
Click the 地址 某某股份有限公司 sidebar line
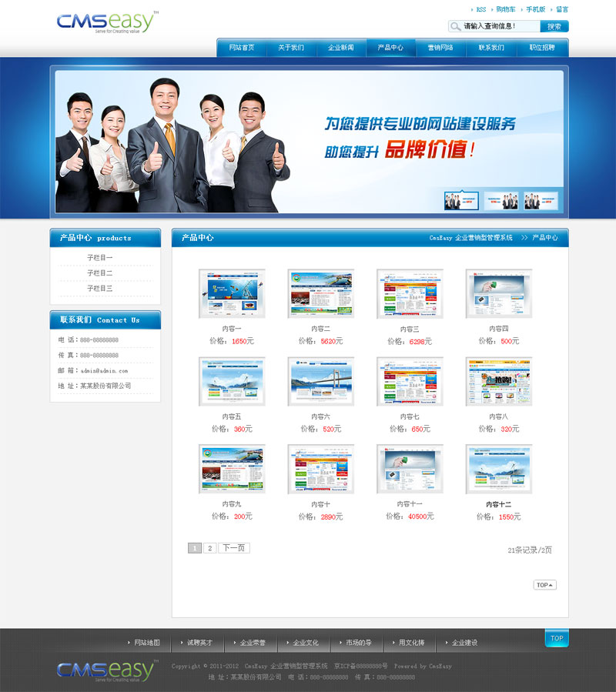click(x=95, y=386)
